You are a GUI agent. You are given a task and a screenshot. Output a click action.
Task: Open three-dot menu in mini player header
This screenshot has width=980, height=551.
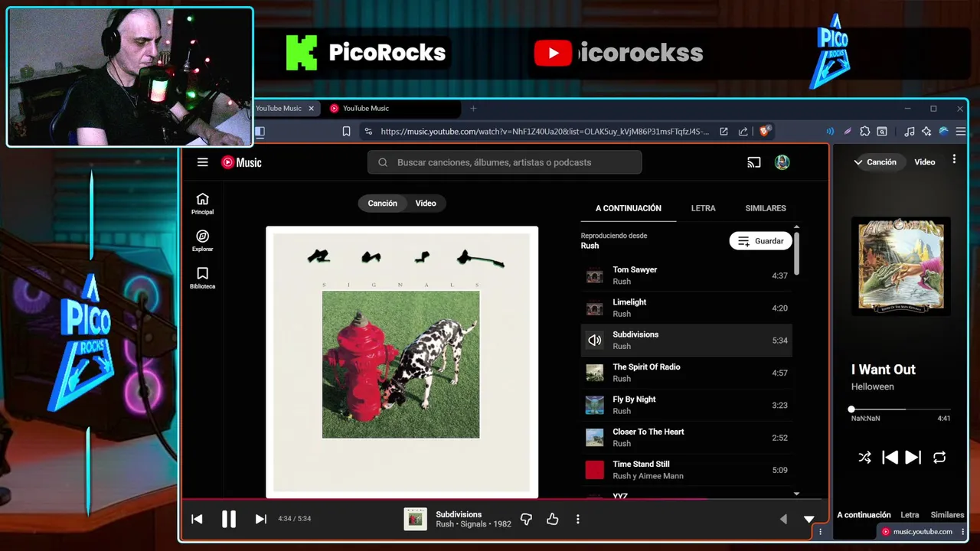coord(954,159)
